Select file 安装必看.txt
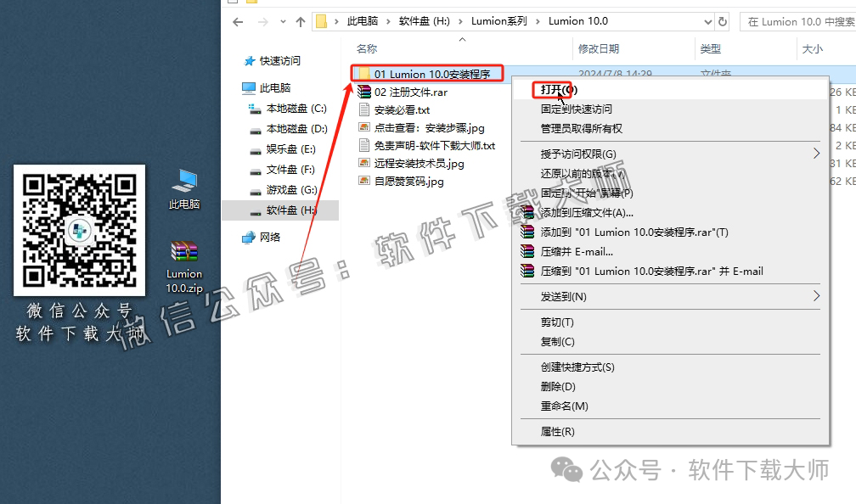 pyautogui.click(x=402, y=110)
